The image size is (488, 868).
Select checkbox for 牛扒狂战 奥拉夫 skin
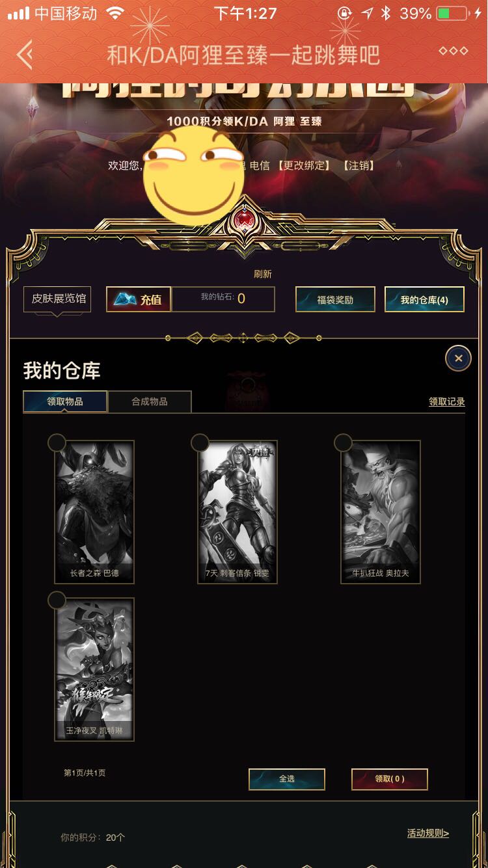[x=343, y=442]
